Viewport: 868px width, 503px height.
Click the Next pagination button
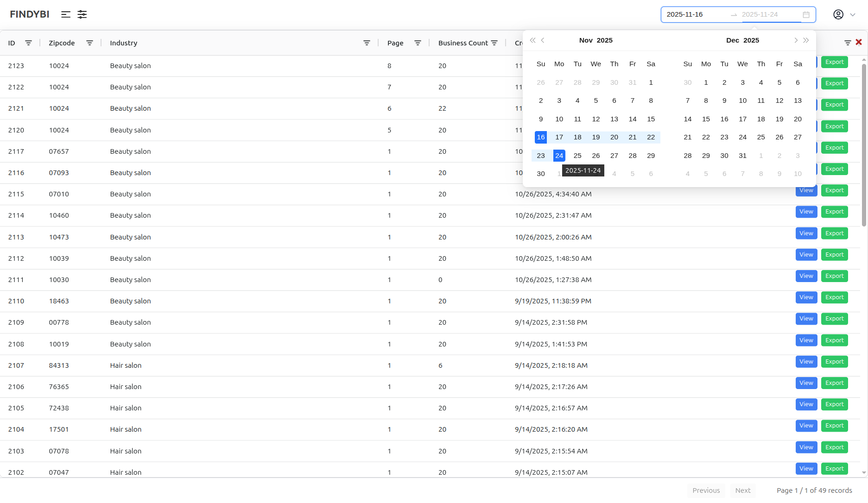743,490
